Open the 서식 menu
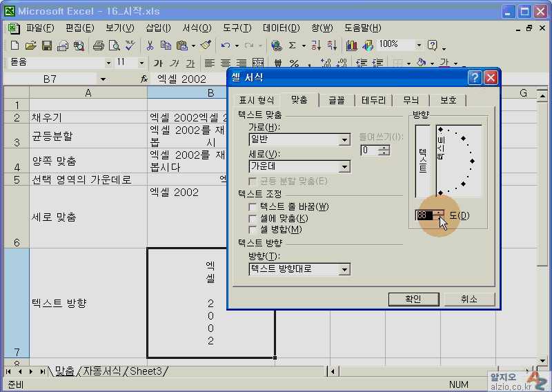 pos(197,28)
